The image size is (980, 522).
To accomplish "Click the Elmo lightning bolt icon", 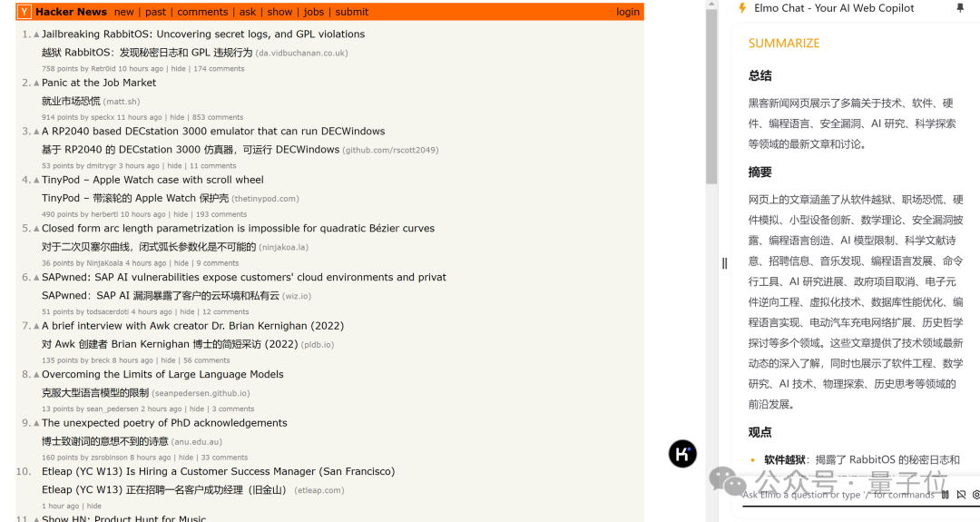I will tap(742, 8).
